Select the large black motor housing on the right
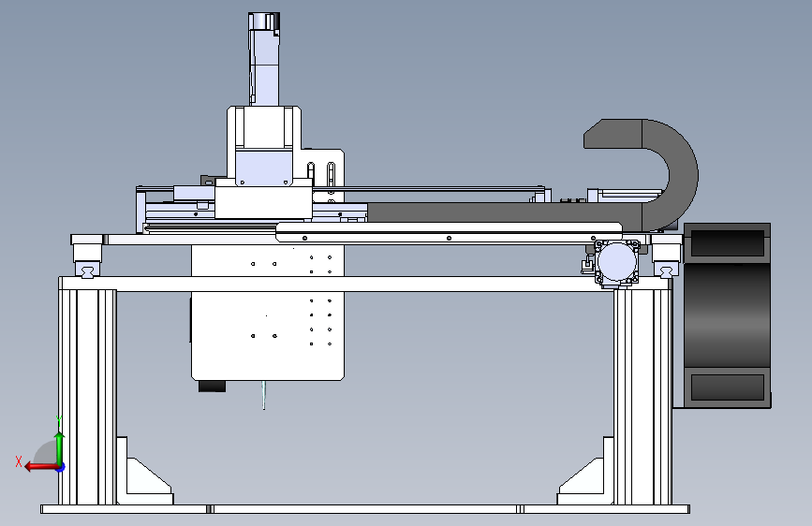 (x=727, y=315)
